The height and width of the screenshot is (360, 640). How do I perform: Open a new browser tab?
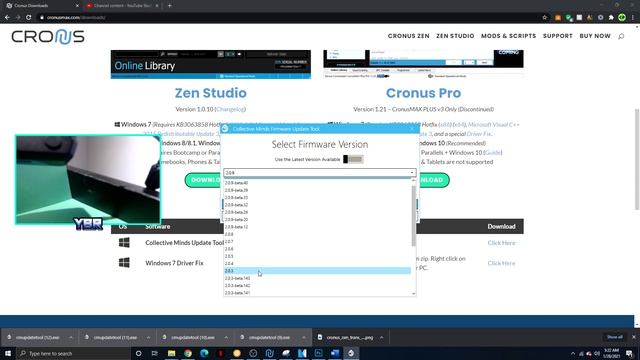pyautogui.click(x=169, y=6)
